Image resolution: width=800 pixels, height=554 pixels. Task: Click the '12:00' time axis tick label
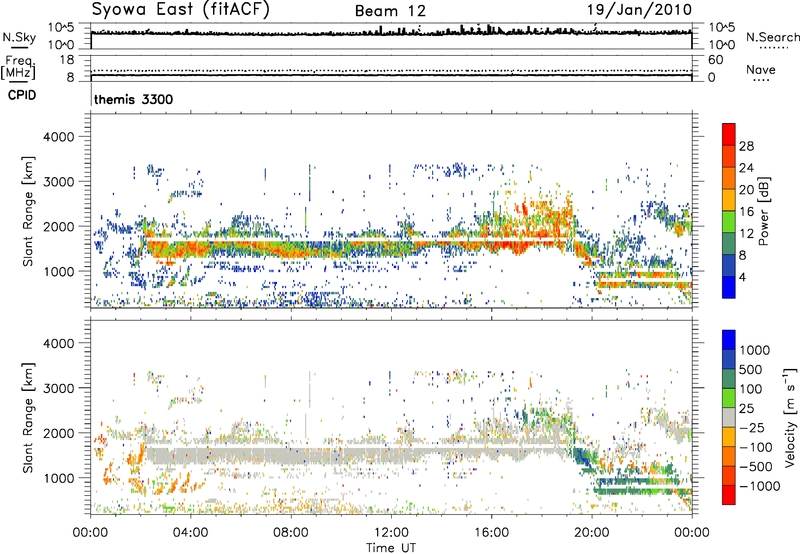(x=391, y=533)
